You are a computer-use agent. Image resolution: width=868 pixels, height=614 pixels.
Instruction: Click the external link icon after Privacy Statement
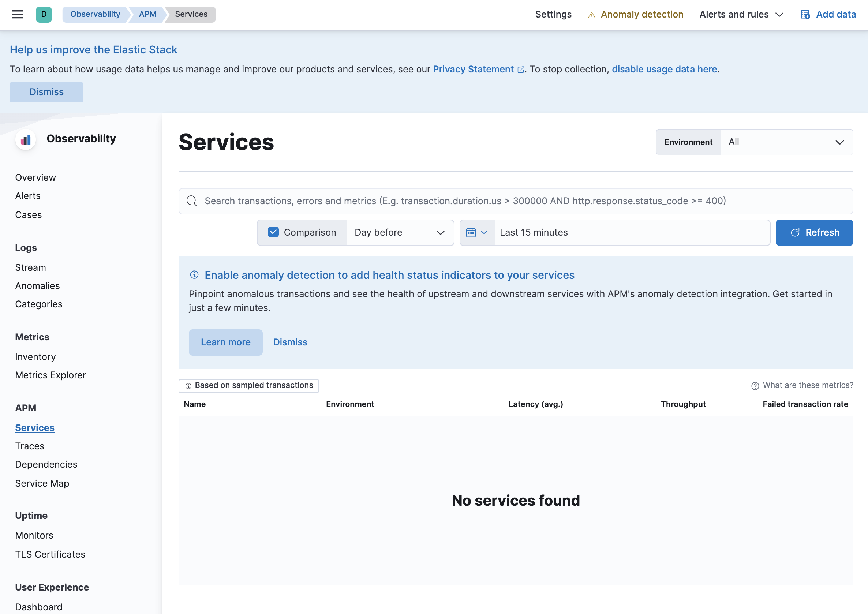click(521, 70)
